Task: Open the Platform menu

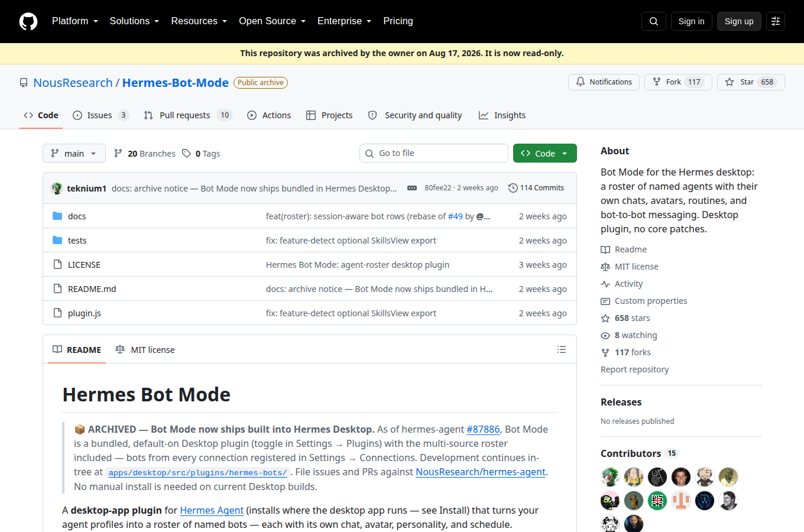Action: click(75, 21)
